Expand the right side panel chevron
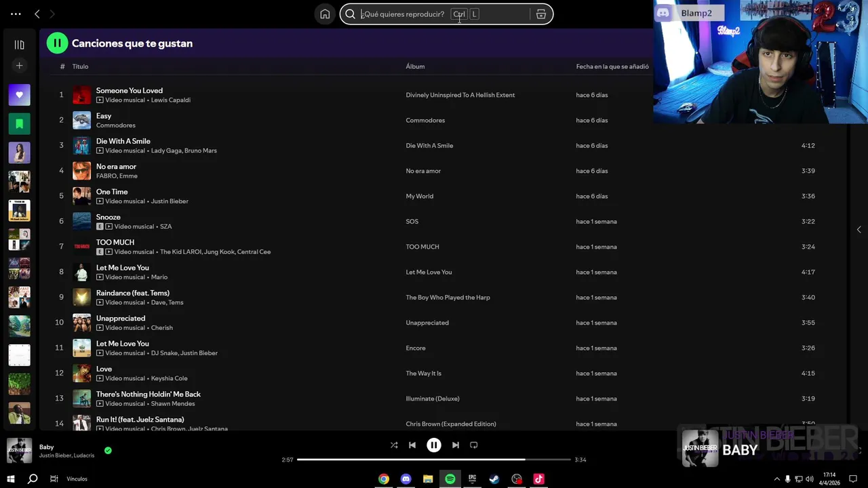The height and width of the screenshot is (488, 868). 859,230
